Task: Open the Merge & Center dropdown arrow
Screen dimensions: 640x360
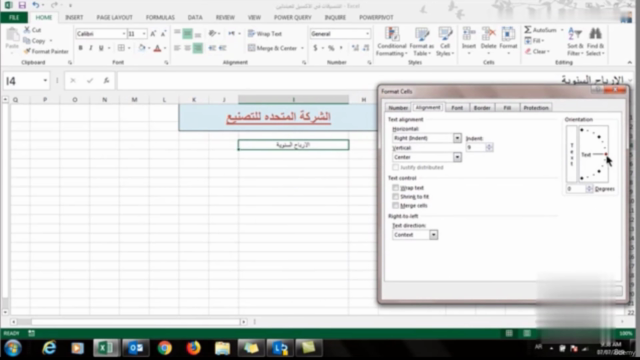Action: [x=302, y=48]
